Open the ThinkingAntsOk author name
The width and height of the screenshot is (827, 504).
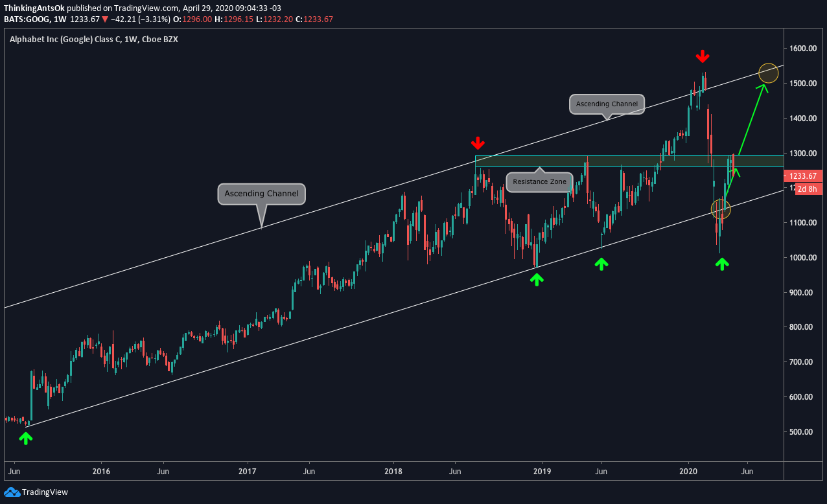[34, 8]
